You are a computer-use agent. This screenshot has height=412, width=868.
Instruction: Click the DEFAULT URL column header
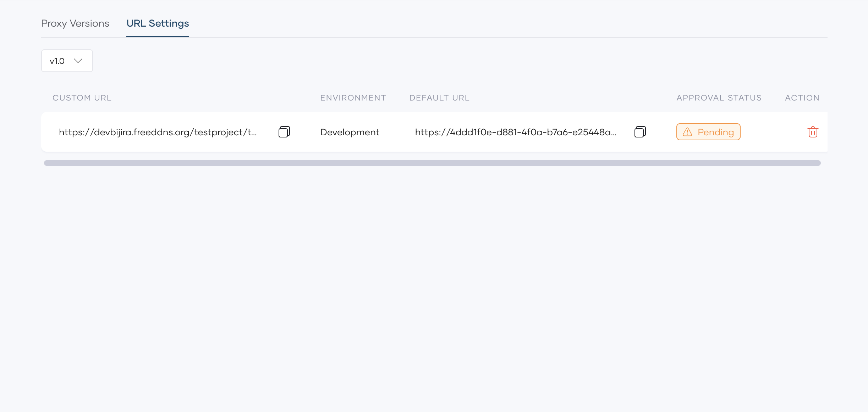[439, 98]
